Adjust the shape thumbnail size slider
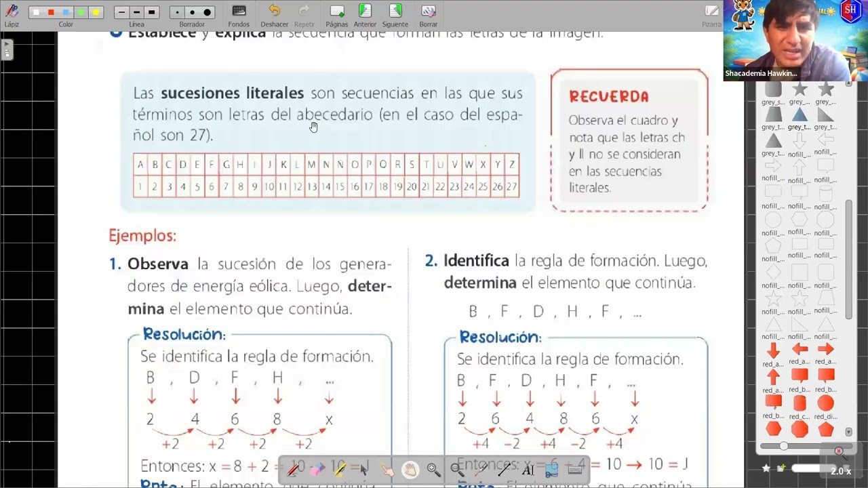The image size is (868, 488). 784,446
